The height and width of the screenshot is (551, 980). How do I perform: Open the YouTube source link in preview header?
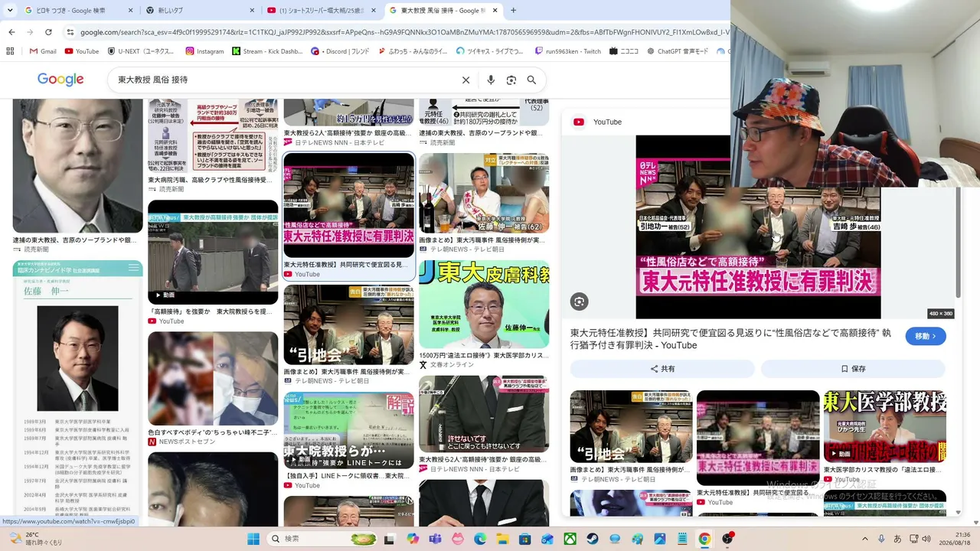[598, 122]
